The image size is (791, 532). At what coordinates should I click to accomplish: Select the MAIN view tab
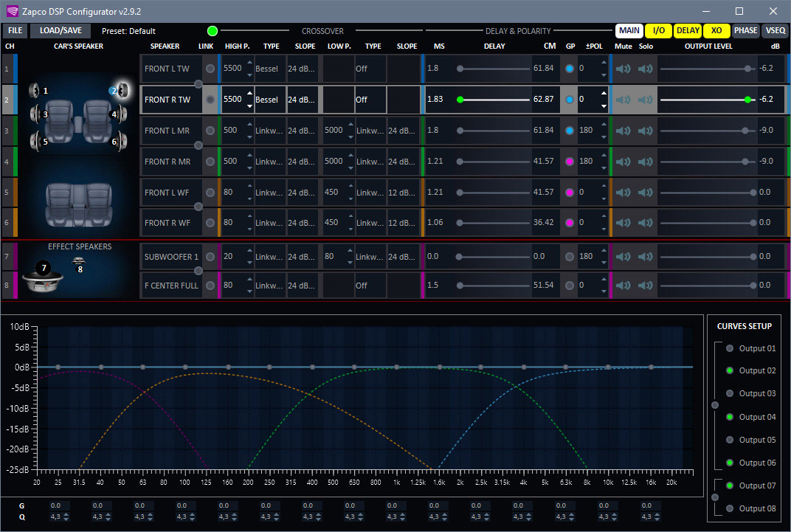(629, 31)
